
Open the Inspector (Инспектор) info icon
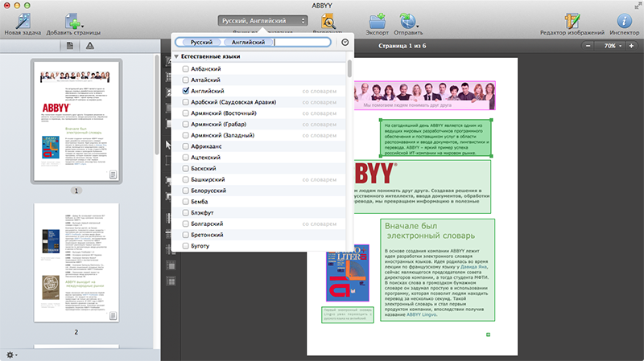point(623,19)
